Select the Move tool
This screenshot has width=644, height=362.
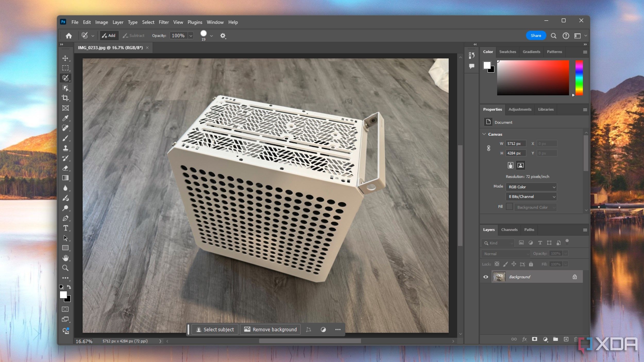click(x=65, y=58)
